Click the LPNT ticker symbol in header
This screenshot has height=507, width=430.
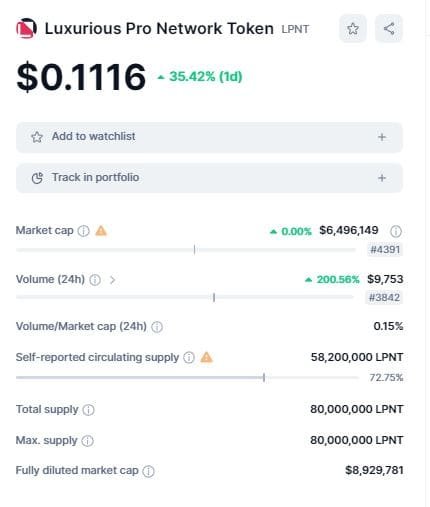[295, 29]
